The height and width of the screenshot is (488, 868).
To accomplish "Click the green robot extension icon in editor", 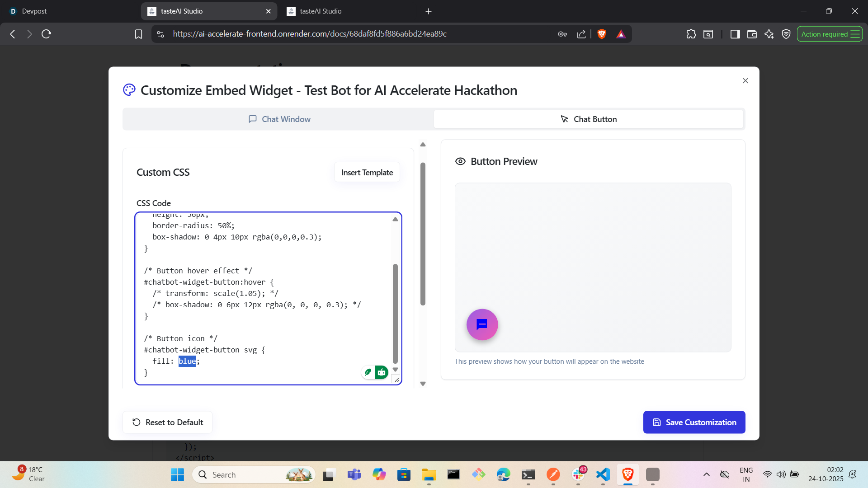I will point(381,372).
